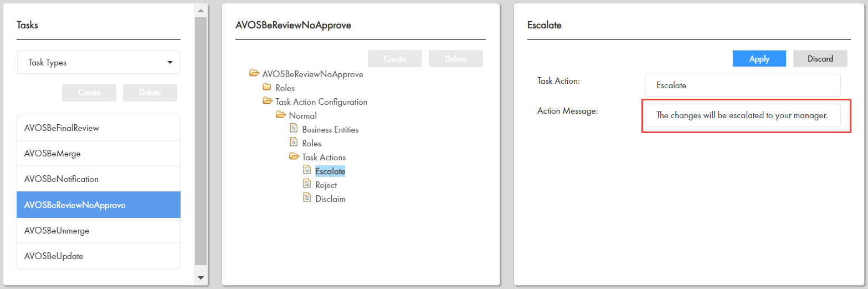
Task: Select Business Entities tree node
Action: (331, 130)
